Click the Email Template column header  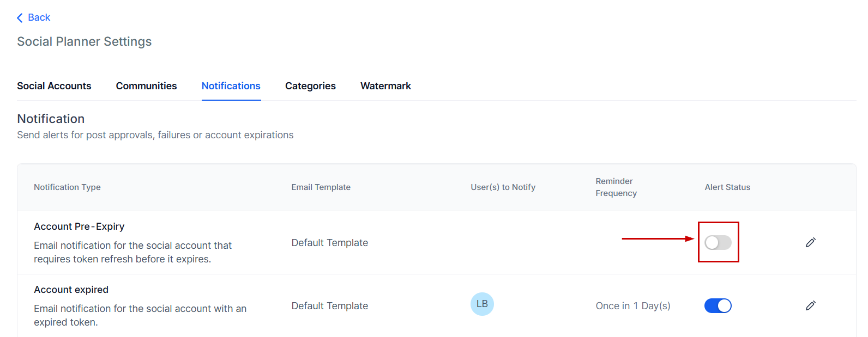click(321, 187)
